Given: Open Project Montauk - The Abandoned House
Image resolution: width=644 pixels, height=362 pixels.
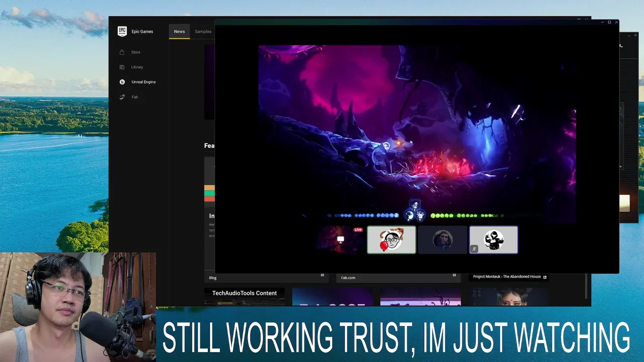Looking at the screenshot, I should 507,277.
